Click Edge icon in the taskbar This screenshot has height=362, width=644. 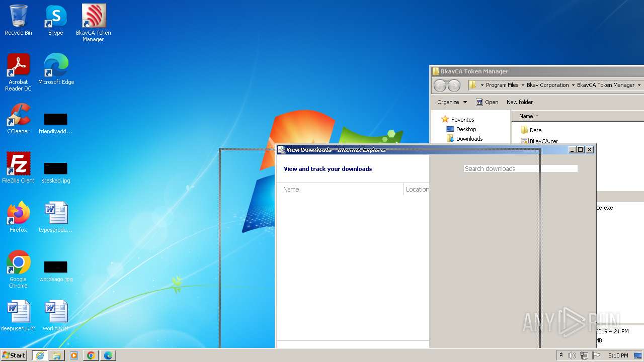click(108, 355)
